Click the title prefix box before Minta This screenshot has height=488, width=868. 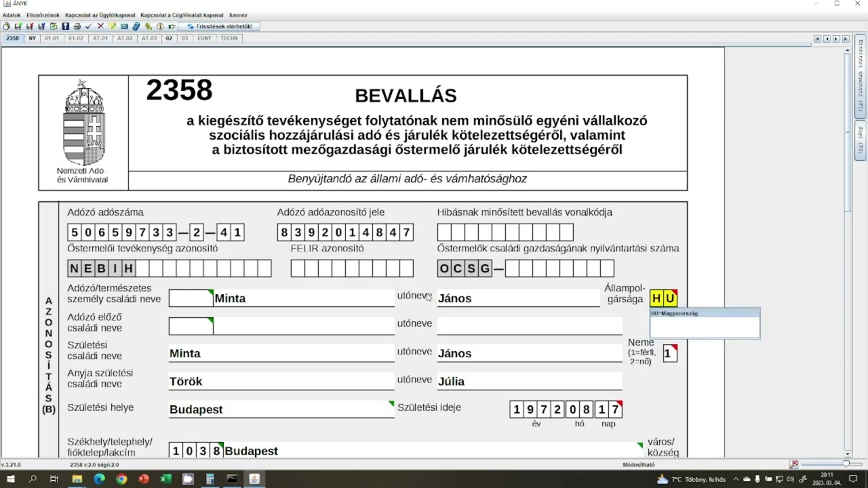coord(191,298)
